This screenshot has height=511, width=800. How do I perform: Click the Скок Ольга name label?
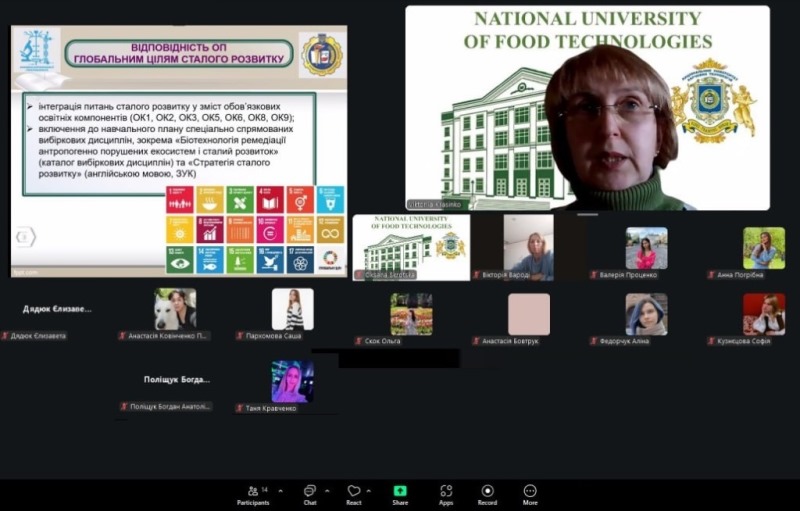coord(383,341)
